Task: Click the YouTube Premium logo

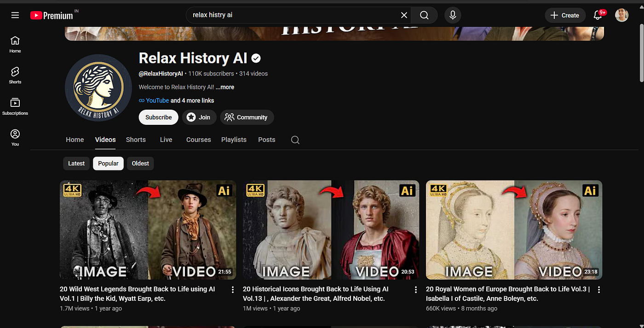Action: click(52, 15)
